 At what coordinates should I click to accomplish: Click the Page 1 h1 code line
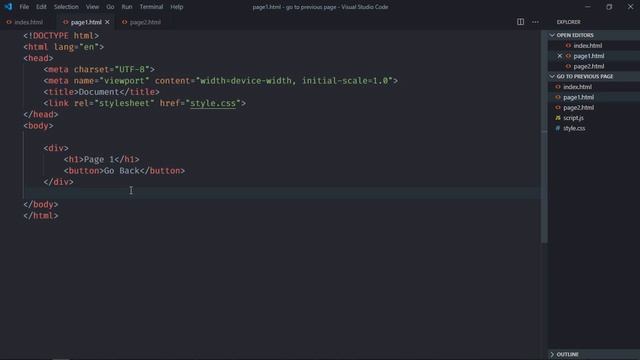102,159
